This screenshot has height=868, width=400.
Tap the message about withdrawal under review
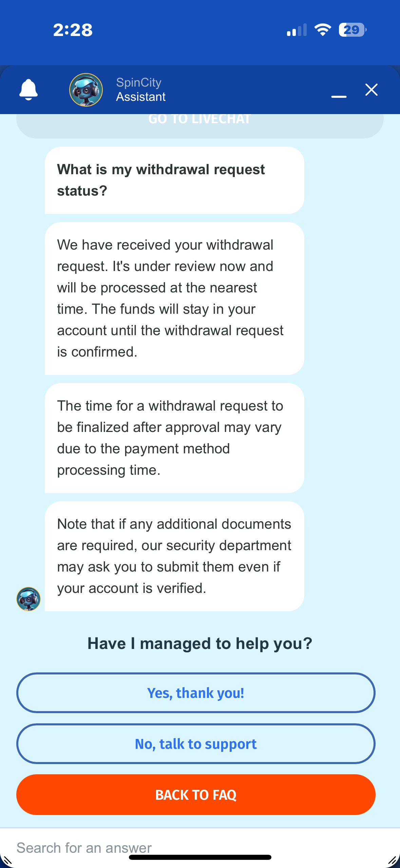coord(174,299)
